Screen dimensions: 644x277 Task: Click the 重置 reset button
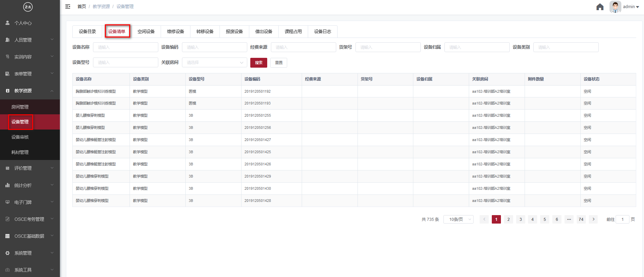tap(279, 63)
